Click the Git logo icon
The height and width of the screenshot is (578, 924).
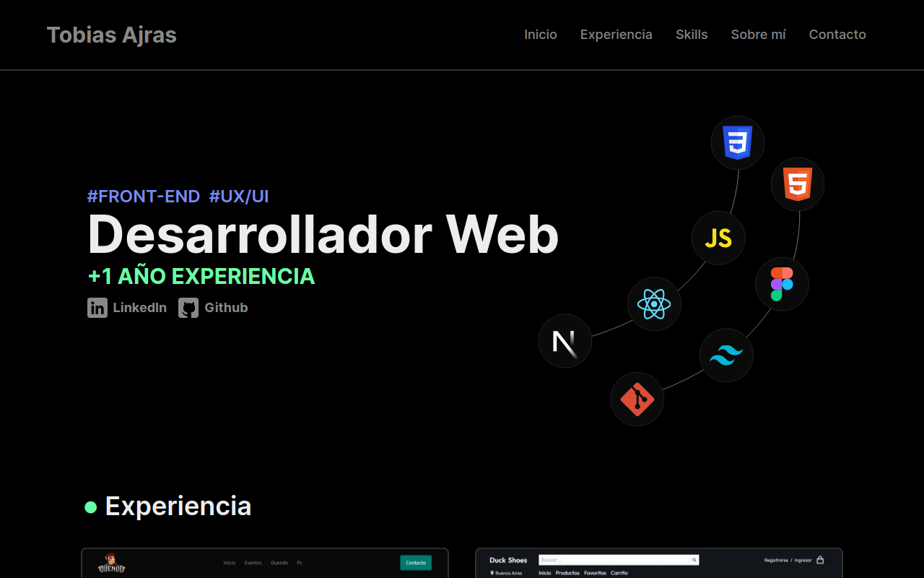point(637,398)
